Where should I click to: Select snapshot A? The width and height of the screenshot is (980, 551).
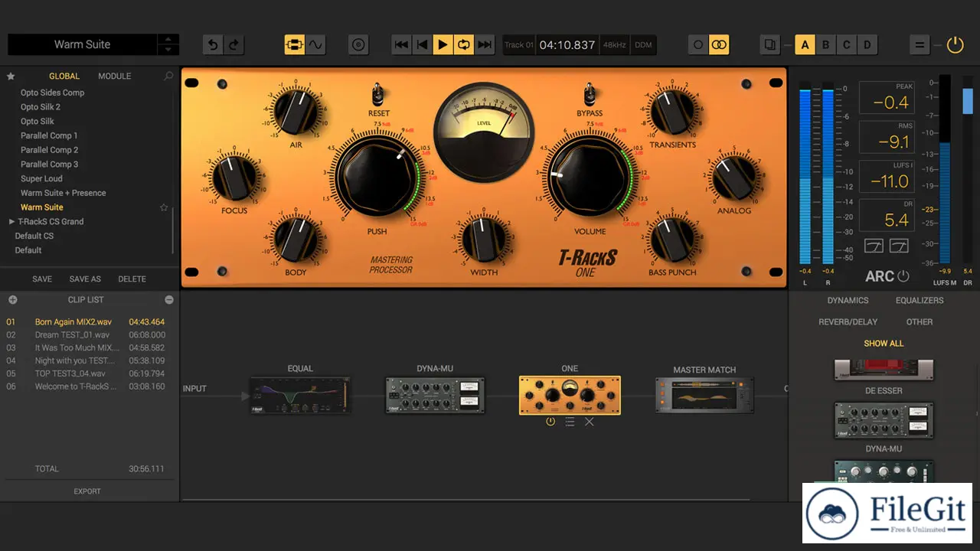pos(805,45)
